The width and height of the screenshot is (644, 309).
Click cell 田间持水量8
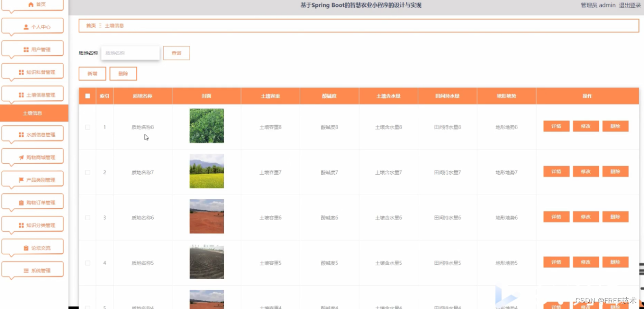pos(448,127)
